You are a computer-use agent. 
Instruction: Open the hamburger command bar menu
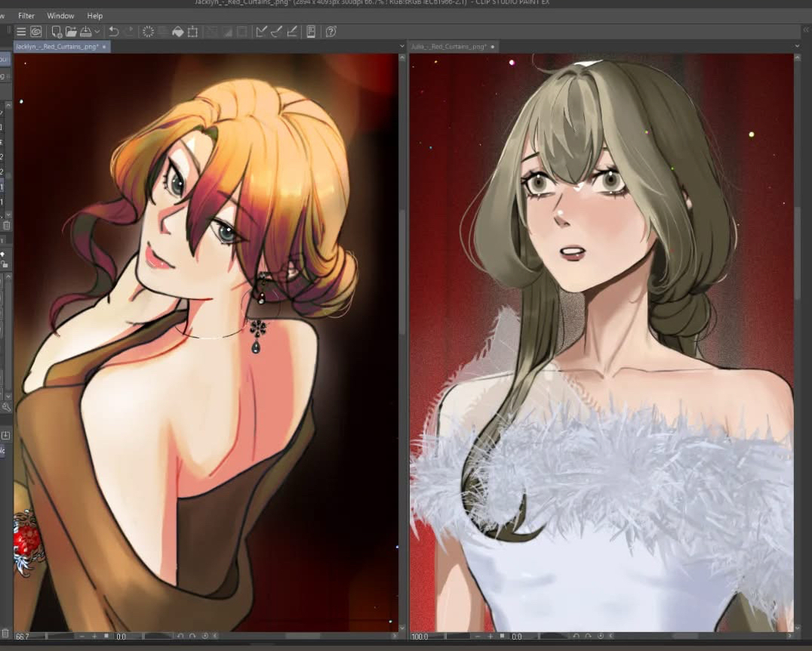(21, 32)
